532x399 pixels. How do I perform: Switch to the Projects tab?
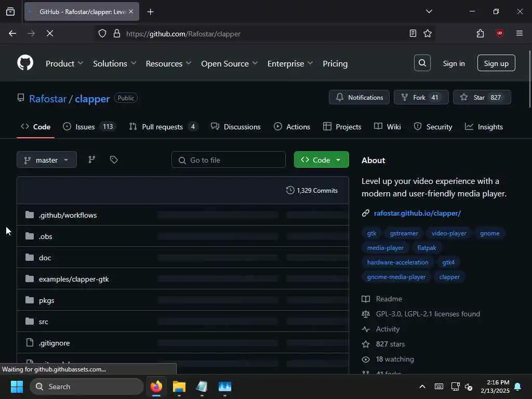coord(342,127)
